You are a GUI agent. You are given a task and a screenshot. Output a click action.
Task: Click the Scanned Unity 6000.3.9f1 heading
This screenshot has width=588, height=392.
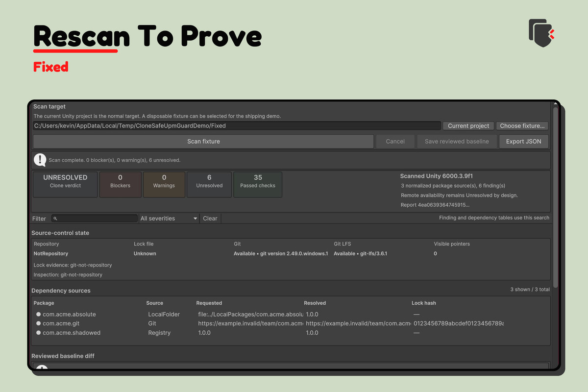pos(437,176)
